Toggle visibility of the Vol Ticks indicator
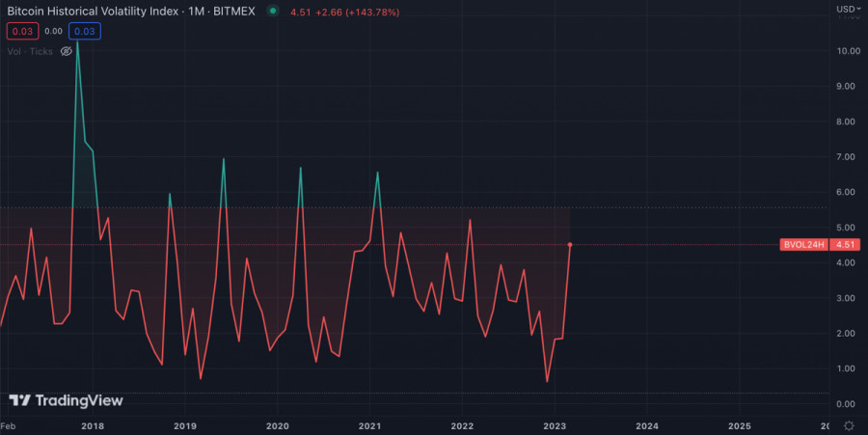The image size is (868, 435). click(x=67, y=51)
